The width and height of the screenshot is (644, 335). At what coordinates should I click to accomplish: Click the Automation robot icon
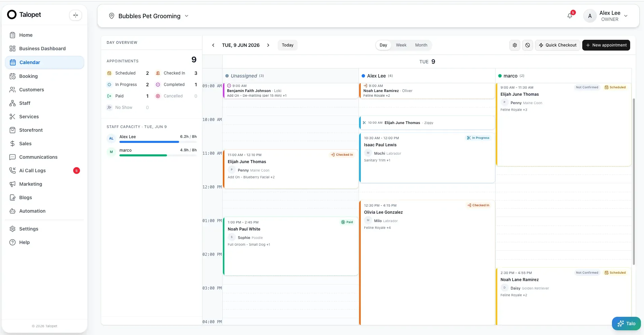(12, 211)
